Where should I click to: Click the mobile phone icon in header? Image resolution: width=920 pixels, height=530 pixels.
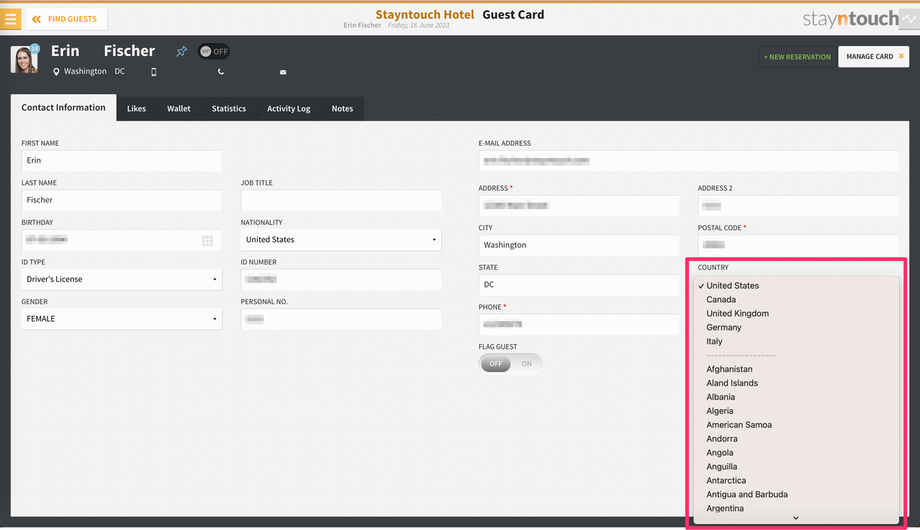[154, 72]
